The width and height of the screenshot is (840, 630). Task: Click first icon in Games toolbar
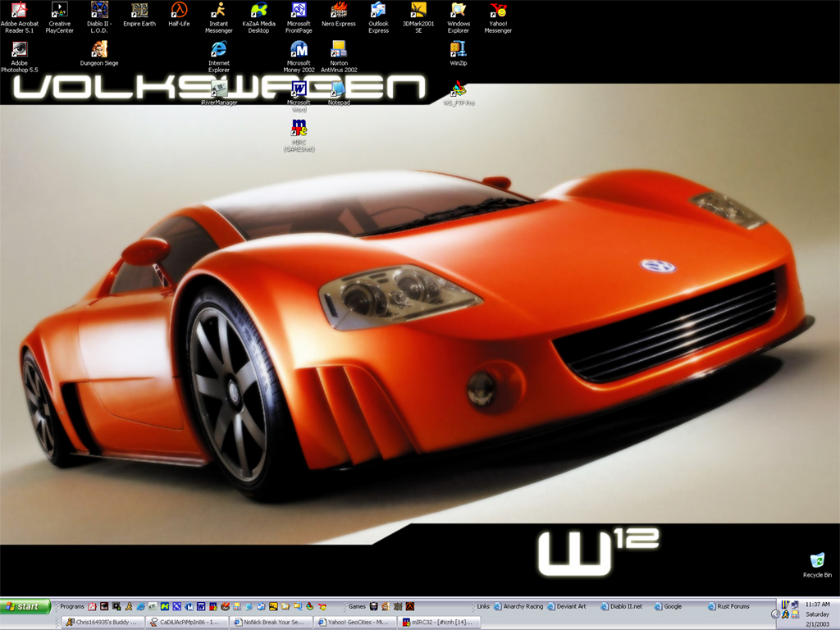(x=373, y=606)
